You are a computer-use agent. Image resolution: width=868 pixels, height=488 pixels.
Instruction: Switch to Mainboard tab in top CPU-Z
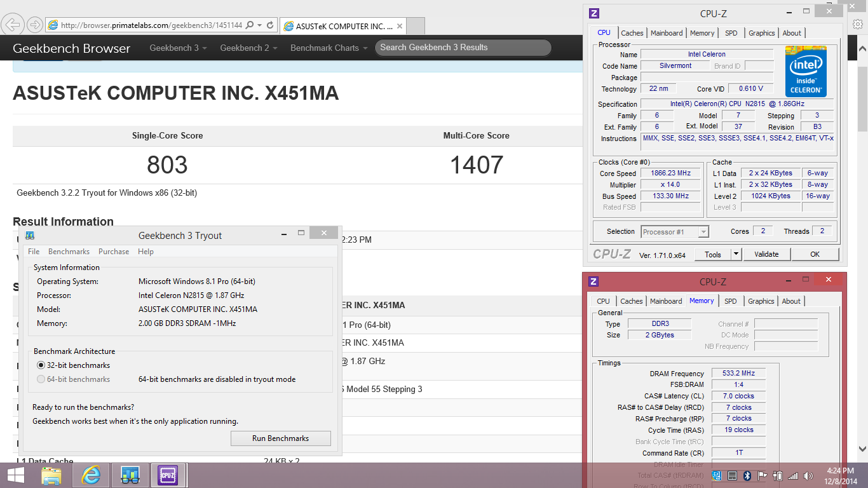coord(667,33)
